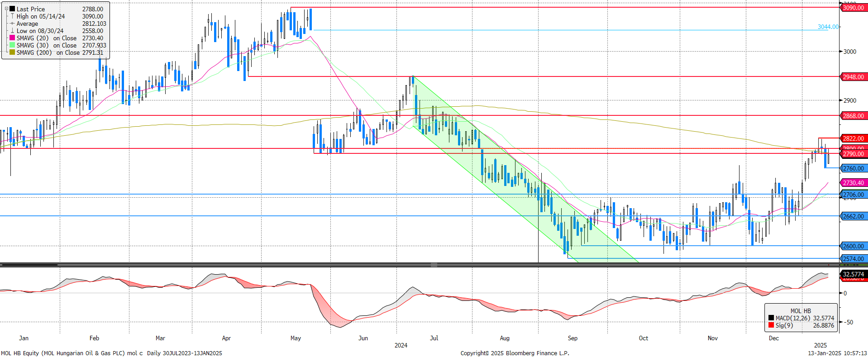Select 'SMAVG (30) on Close' label
This screenshot has height=357, width=868.
pyautogui.click(x=47, y=45)
